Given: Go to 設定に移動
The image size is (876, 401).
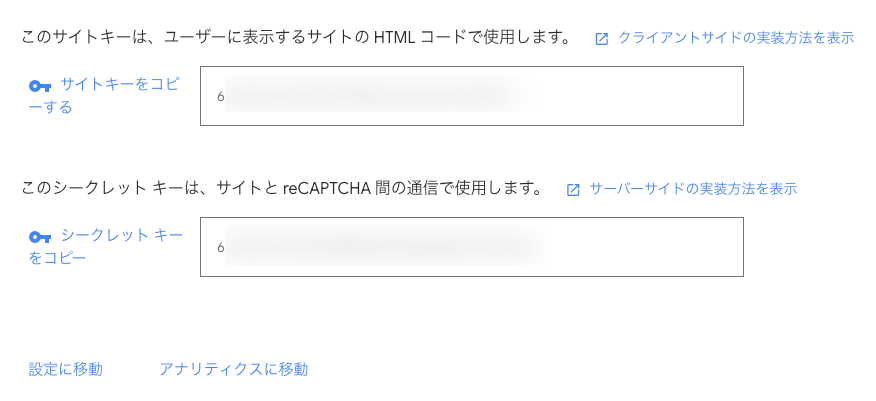Looking at the screenshot, I should click(x=66, y=369).
